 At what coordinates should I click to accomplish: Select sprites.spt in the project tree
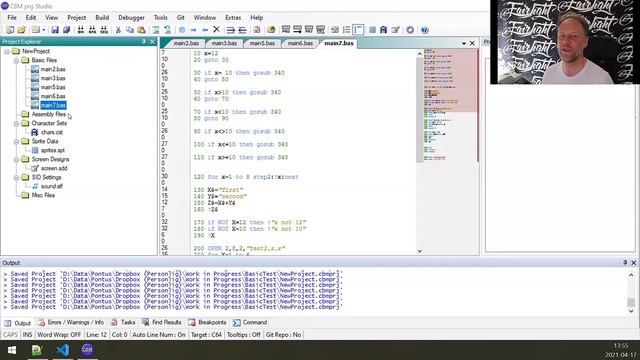(x=53, y=150)
